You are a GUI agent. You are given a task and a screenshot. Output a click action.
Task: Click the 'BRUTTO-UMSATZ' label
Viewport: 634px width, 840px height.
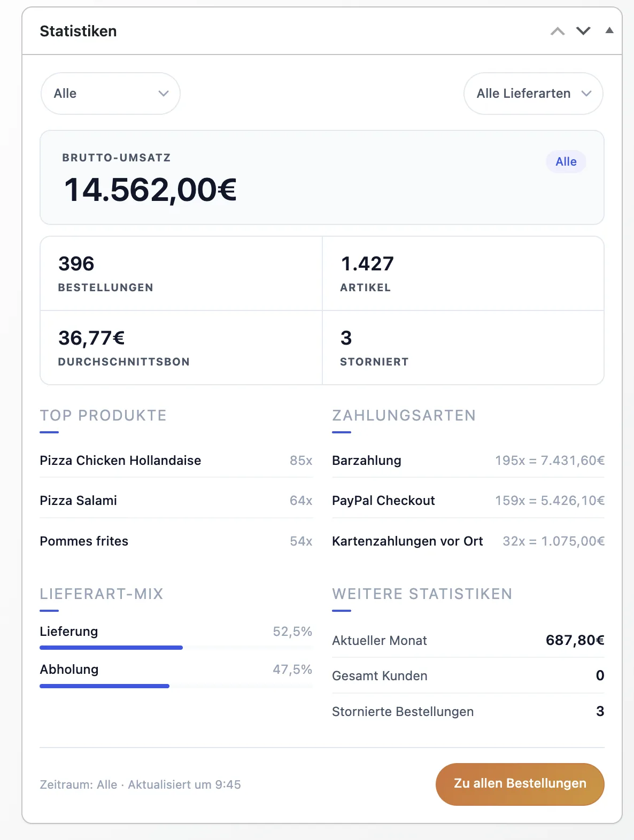click(x=117, y=158)
